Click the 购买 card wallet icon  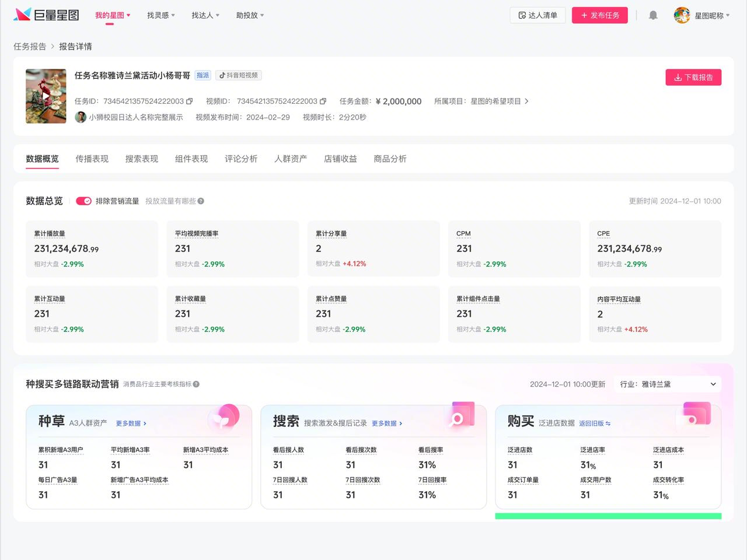(x=694, y=416)
